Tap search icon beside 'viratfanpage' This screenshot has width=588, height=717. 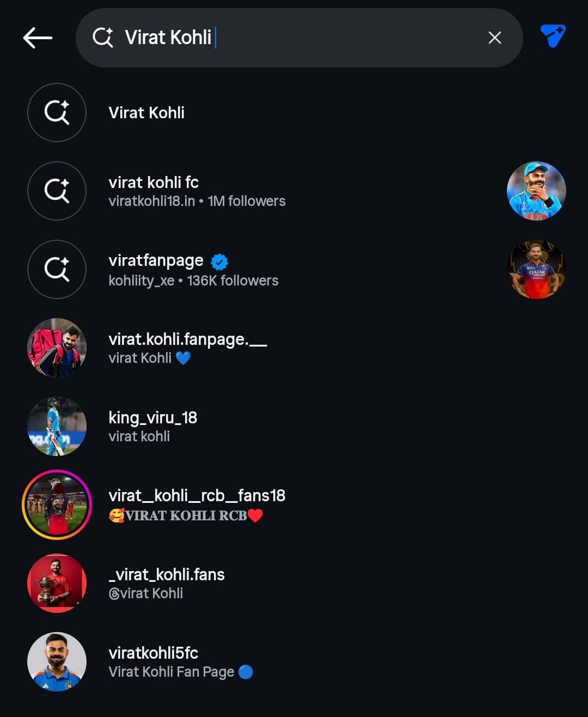(x=57, y=270)
